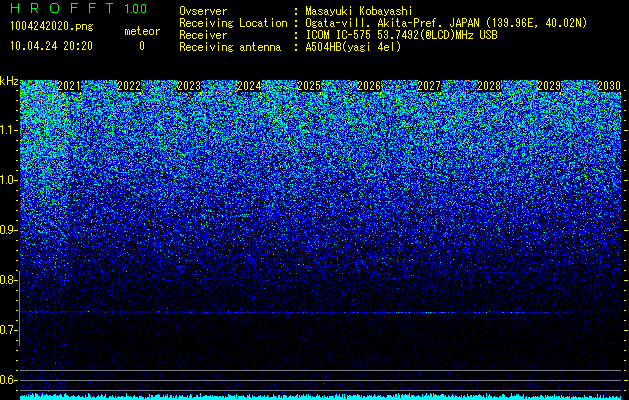Click the 2024 time marker
This screenshot has width=629, height=400.
click(249, 86)
